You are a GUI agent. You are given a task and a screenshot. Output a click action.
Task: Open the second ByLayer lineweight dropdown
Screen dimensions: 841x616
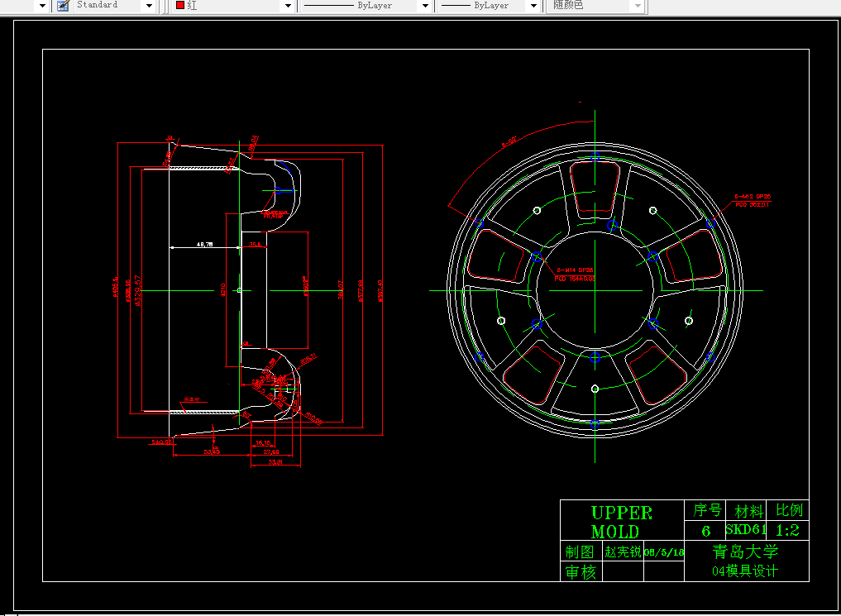[x=533, y=6]
